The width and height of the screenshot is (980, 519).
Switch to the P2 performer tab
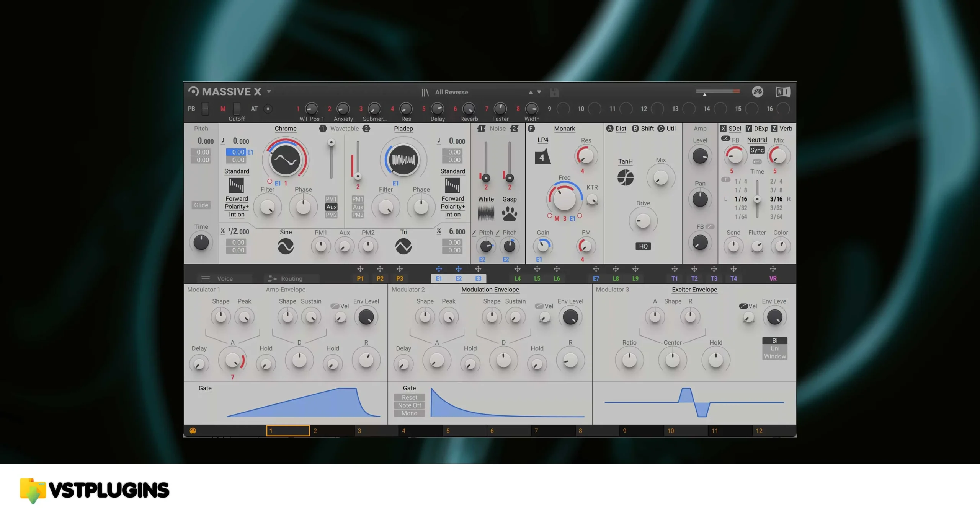coord(380,278)
